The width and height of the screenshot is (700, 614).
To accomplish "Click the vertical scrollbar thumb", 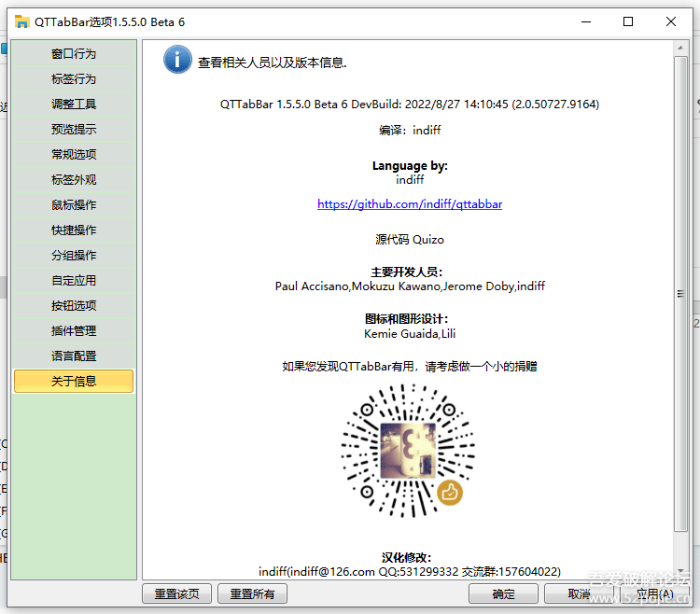I will tap(680, 294).
